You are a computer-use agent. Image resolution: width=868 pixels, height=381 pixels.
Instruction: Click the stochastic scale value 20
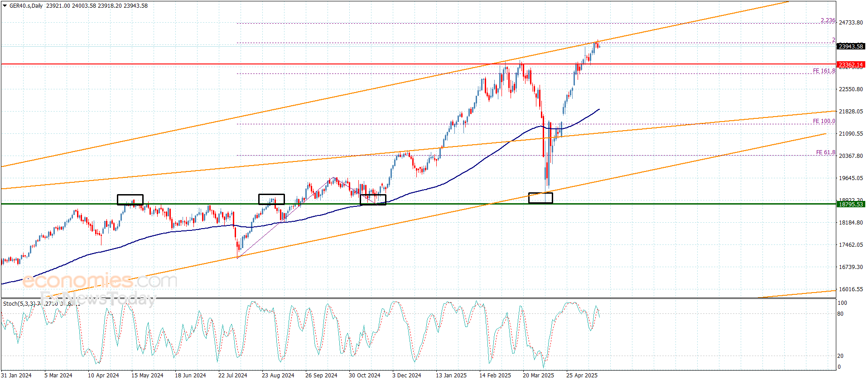840,356
